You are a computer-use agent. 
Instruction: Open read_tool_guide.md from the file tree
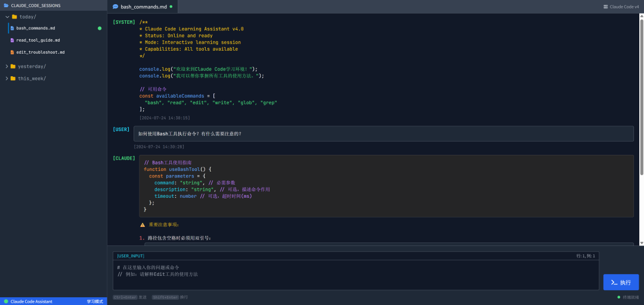38,40
